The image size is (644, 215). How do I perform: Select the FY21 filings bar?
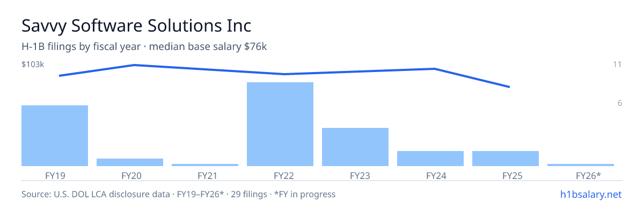pos(205,165)
